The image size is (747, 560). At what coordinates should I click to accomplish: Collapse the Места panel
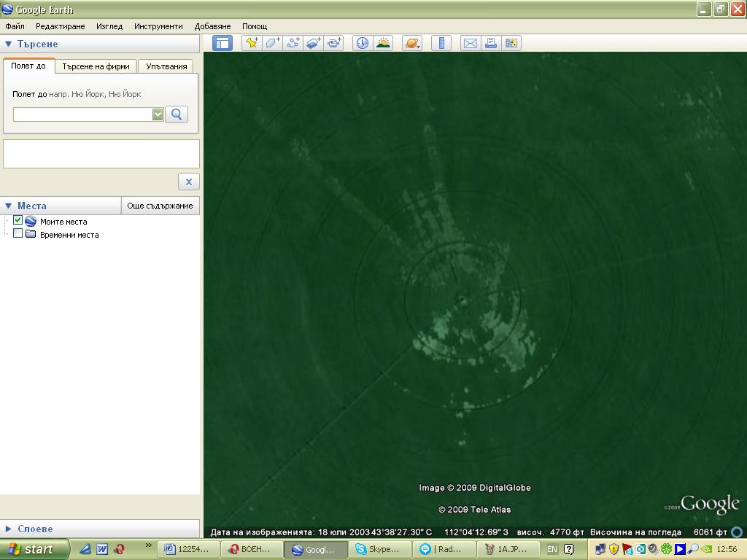point(8,206)
